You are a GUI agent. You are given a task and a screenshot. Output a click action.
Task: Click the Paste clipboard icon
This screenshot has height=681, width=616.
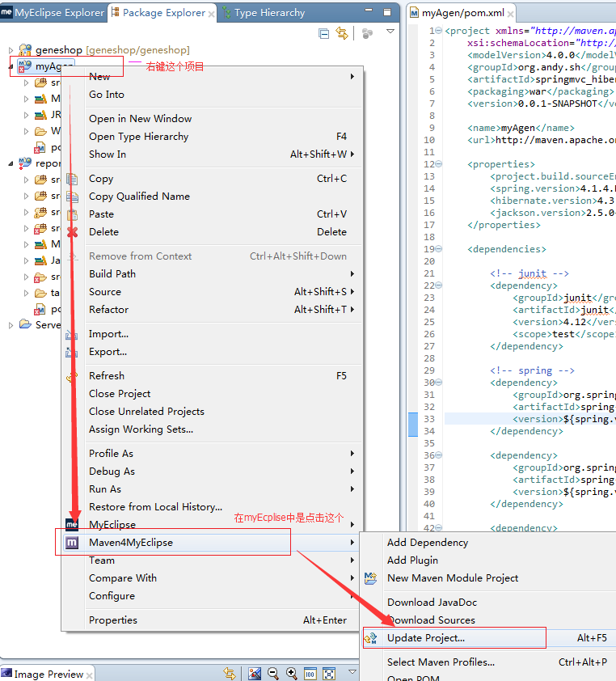[x=72, y=214]
